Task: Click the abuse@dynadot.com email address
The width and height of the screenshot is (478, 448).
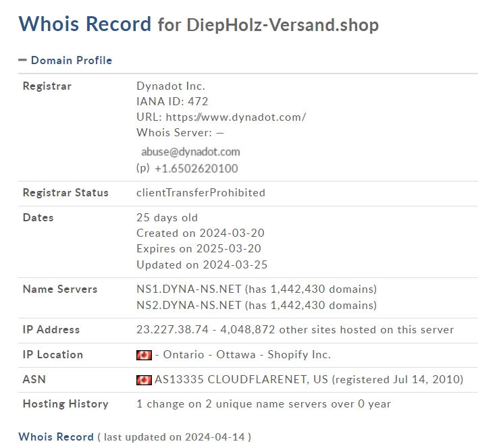Action: pos(190,152)
